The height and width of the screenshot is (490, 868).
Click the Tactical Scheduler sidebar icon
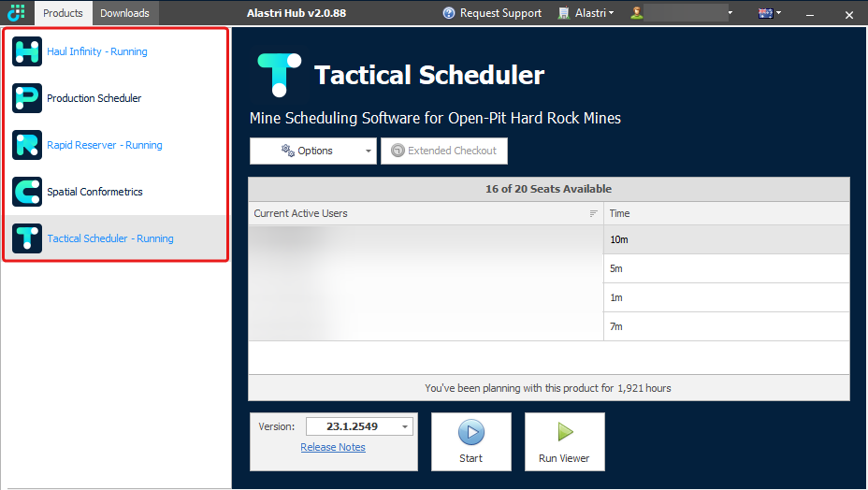pos(27,238)
